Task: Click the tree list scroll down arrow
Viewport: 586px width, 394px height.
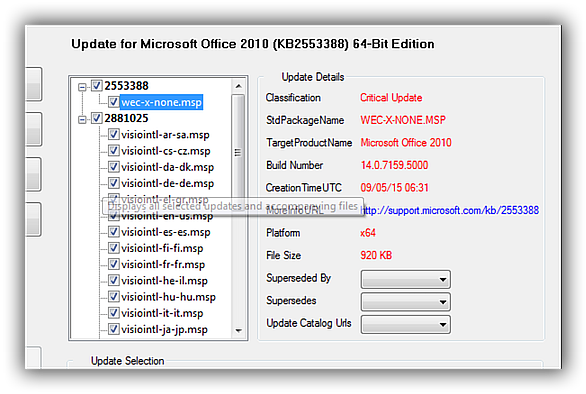Action: (238, 330)
